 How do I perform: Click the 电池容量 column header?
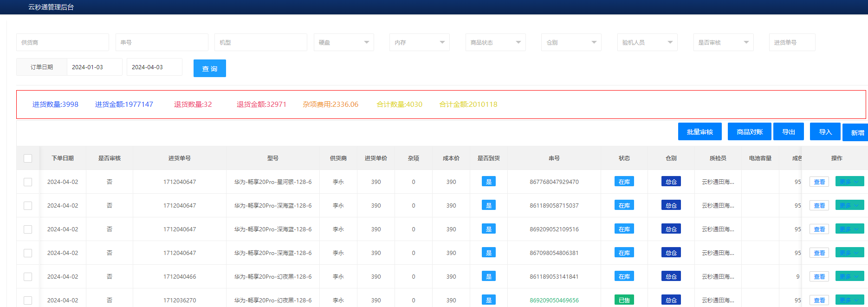pos(760,158)
